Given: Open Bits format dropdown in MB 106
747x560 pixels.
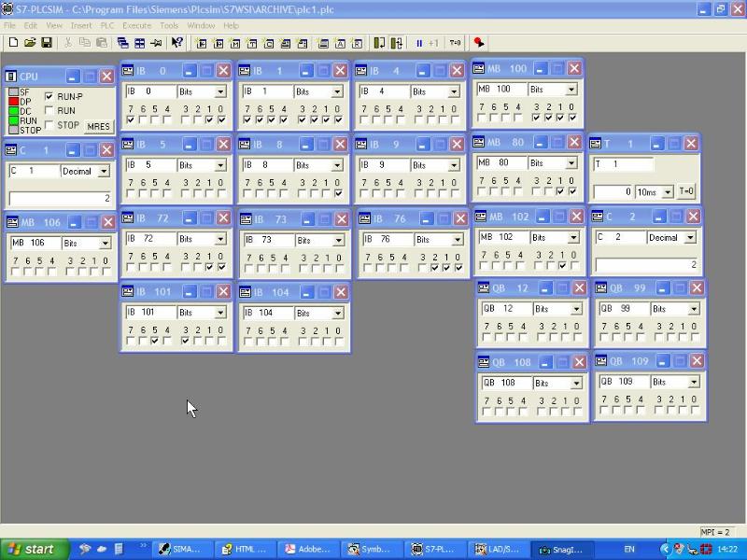Looking at the screenshot, I should (x=106, y=244).
